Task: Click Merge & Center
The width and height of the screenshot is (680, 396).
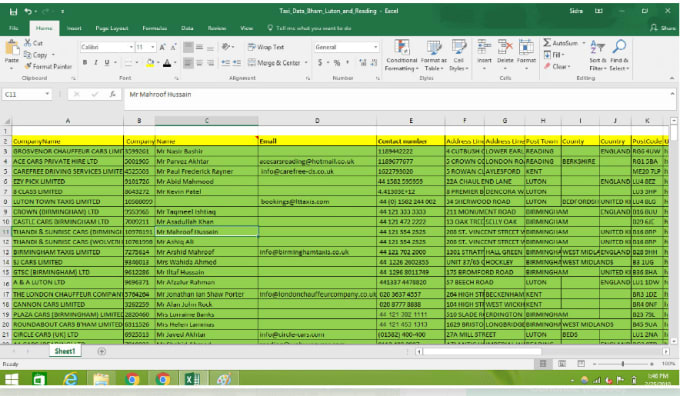Action: click(274, 63)
